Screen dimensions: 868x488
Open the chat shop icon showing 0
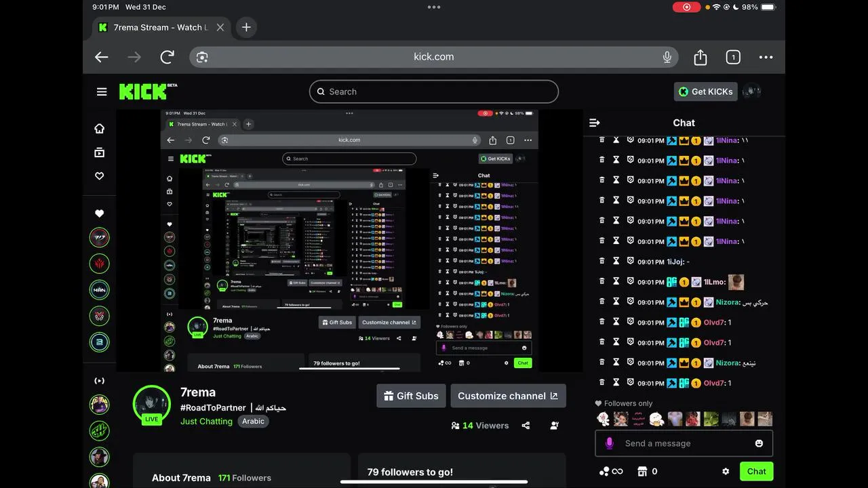coord(647,471)
